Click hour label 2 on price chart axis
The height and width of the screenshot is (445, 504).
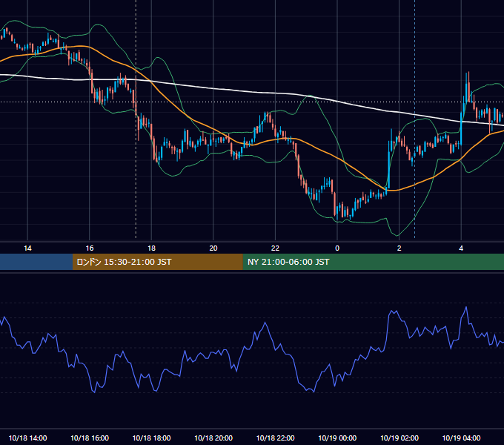point(399,248)
